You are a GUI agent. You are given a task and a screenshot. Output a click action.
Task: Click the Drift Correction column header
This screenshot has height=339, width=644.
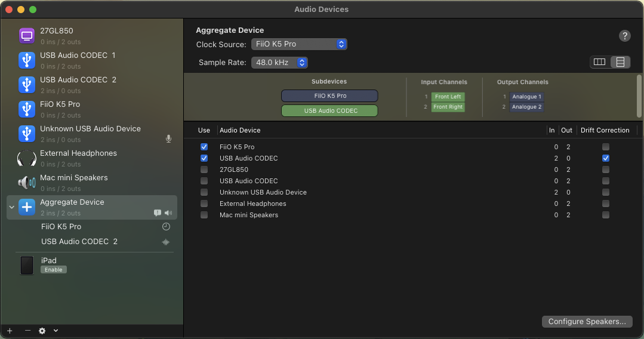coord(605,130)
